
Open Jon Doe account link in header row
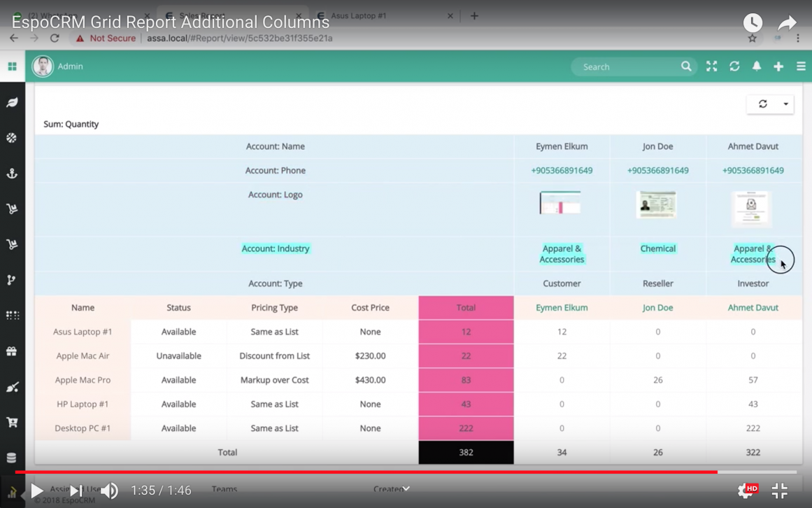(x=657, y=308)
